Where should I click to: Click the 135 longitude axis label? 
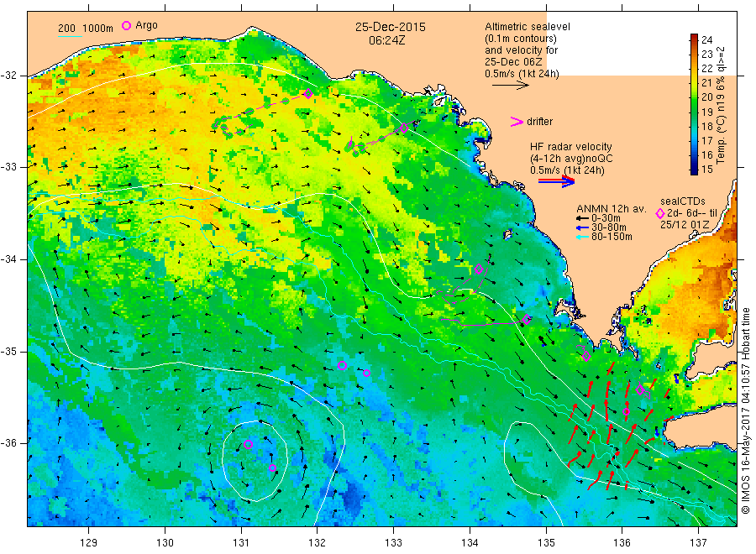click(546, 543)
